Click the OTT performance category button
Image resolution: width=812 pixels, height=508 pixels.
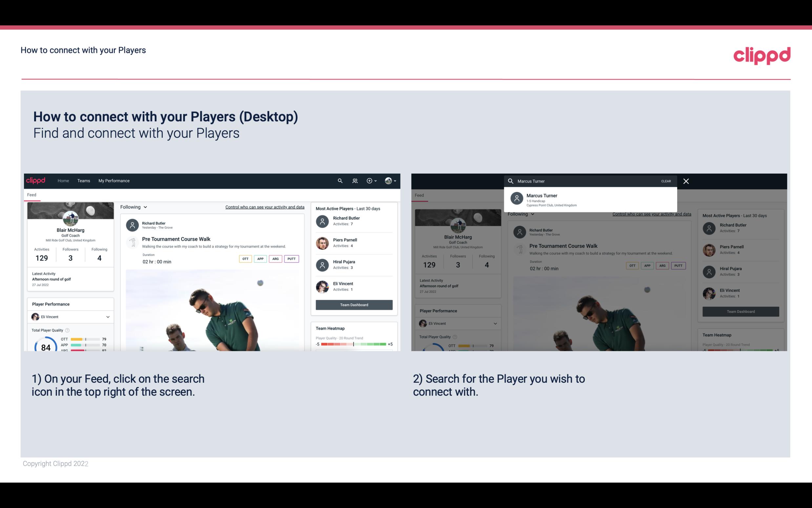tap(245, 259)
